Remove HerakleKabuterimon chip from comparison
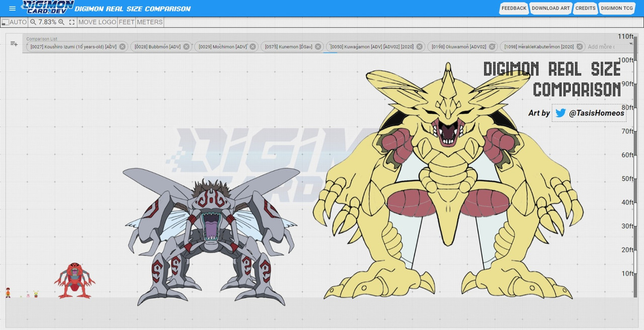 [x=580, y=47]
